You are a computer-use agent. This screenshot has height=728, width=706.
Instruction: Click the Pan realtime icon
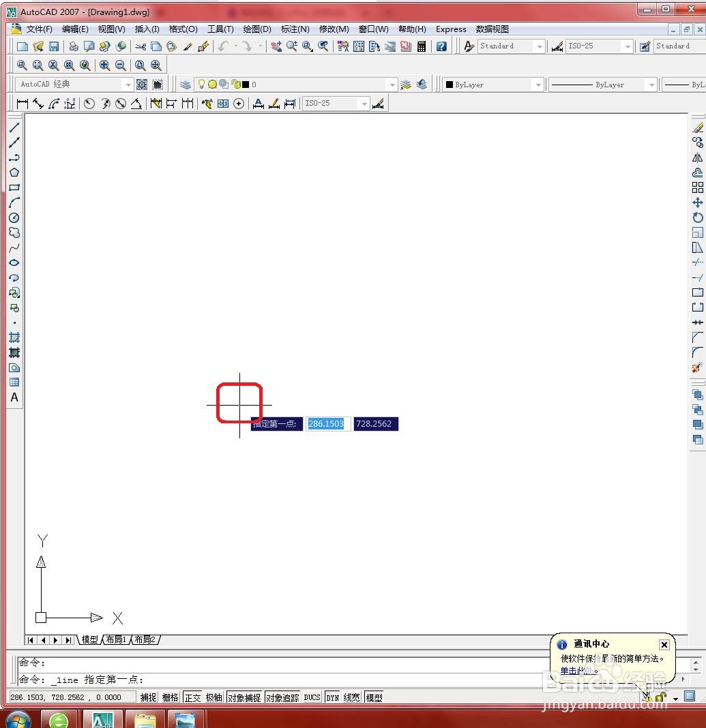tap(276, 46)
